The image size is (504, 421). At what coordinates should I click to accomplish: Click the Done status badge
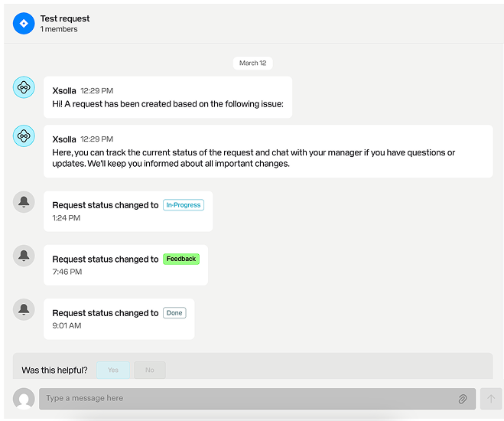tap(174, 313)
